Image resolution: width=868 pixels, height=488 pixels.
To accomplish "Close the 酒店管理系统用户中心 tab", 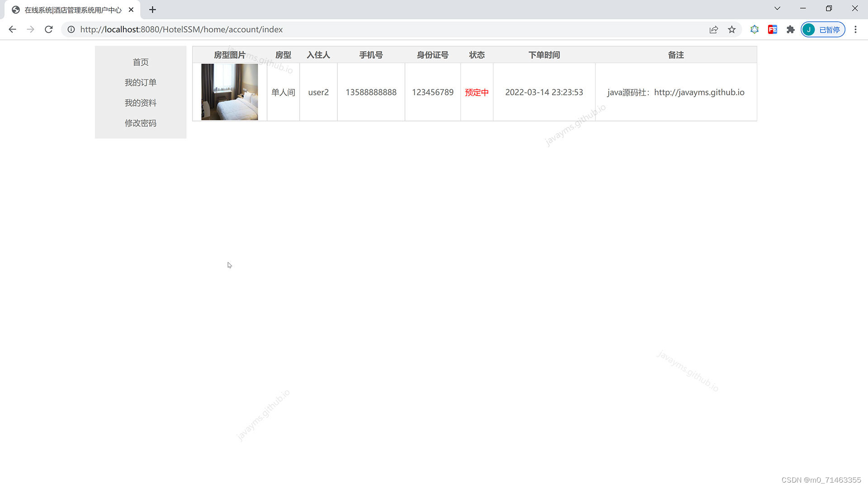I will (x=131, y=9).
